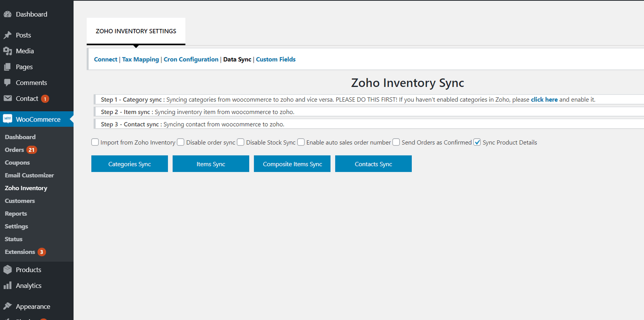The image size is (644, 320).
Task: Toggle Enable auto sales order number
Action: coord(301,142)
